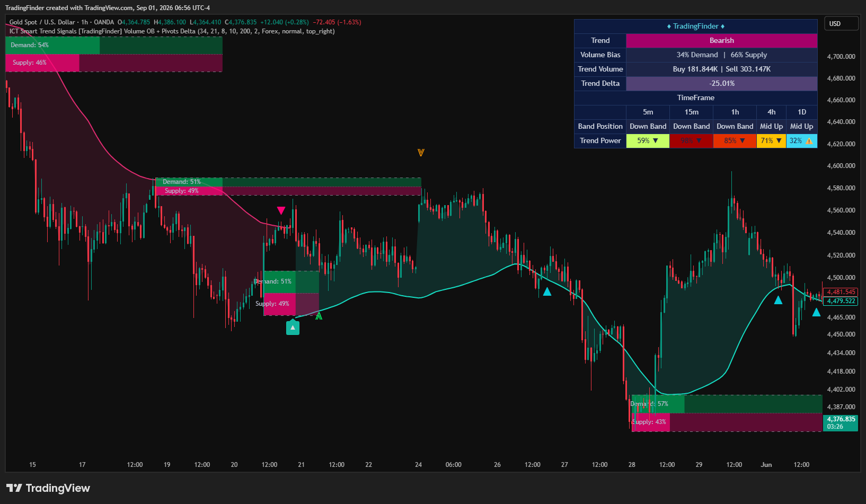Click the Mid Up cell under 1D
Viewport: 866px width, 504px height.
[x=802, y=127]
